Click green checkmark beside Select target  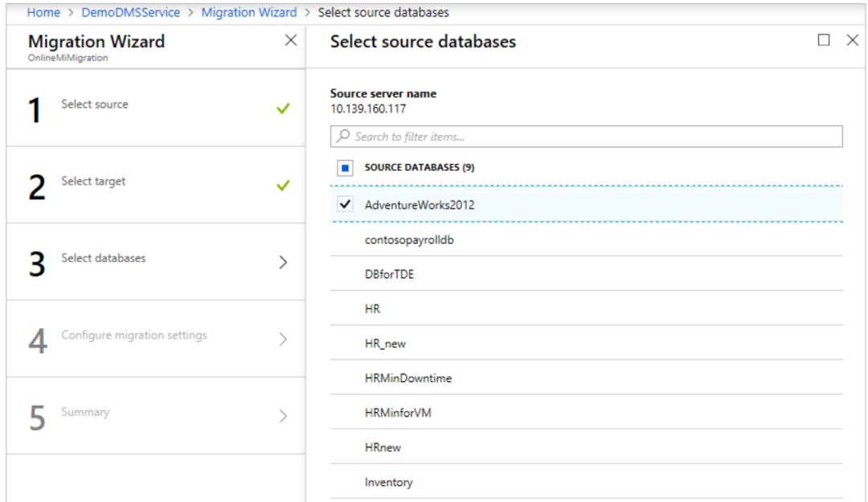(x=283, y=186)
